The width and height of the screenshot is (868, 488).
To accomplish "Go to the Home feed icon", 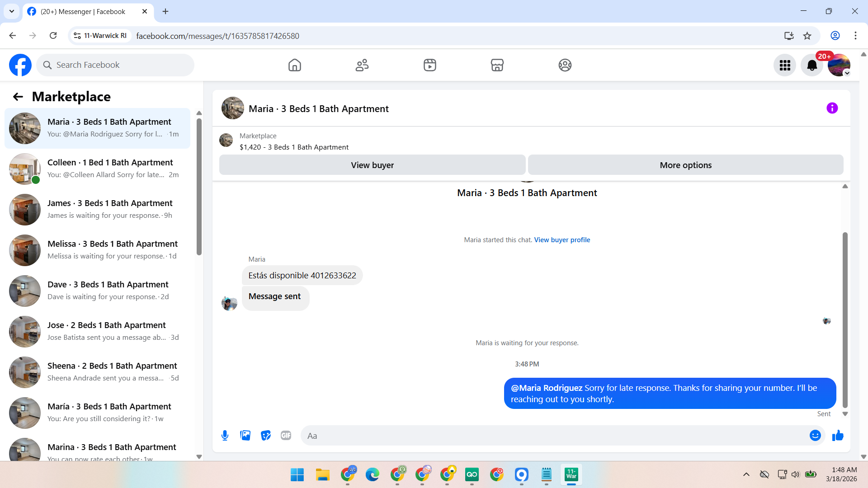I will pyautogui.click(x=295, y=65).
